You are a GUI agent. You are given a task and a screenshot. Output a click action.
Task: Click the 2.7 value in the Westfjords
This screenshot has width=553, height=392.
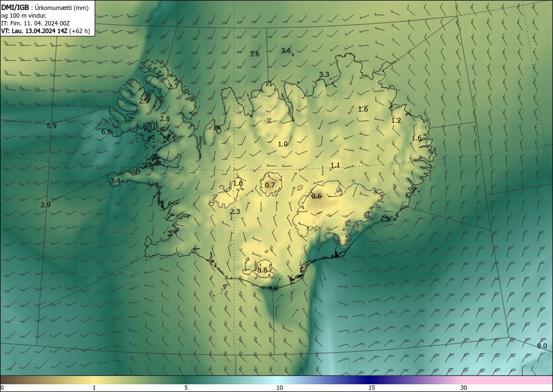pos(173,86)
